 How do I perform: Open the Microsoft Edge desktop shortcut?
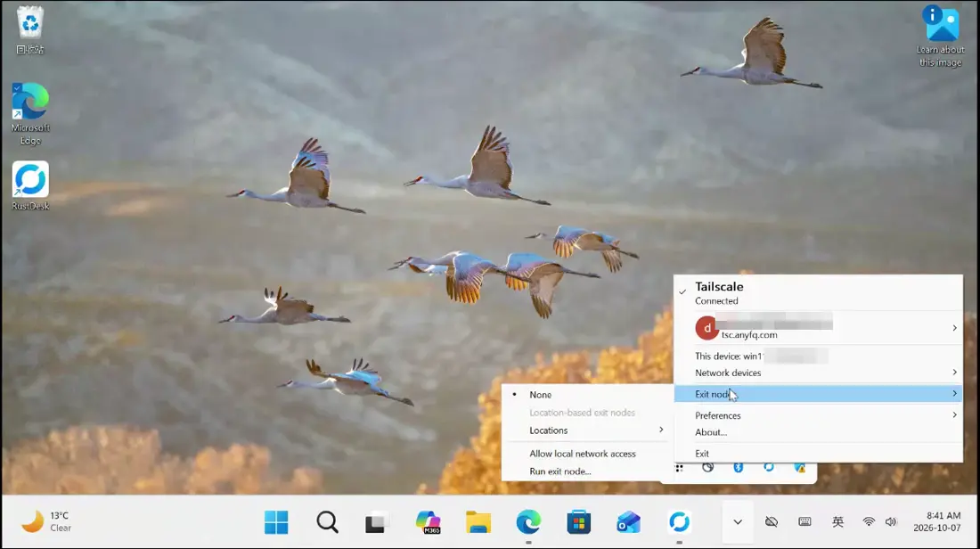(29, 113)
